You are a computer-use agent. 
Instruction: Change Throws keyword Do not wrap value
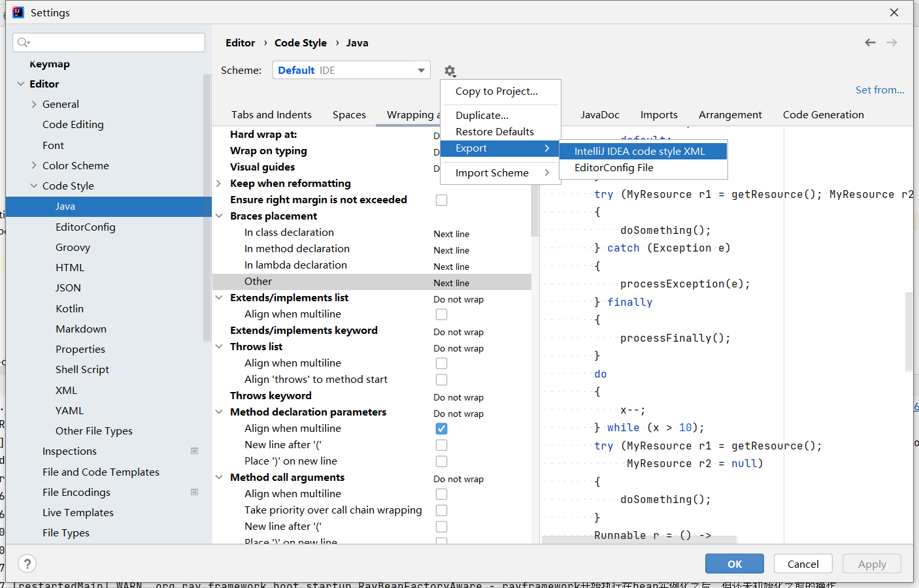[x=458, y=397]
